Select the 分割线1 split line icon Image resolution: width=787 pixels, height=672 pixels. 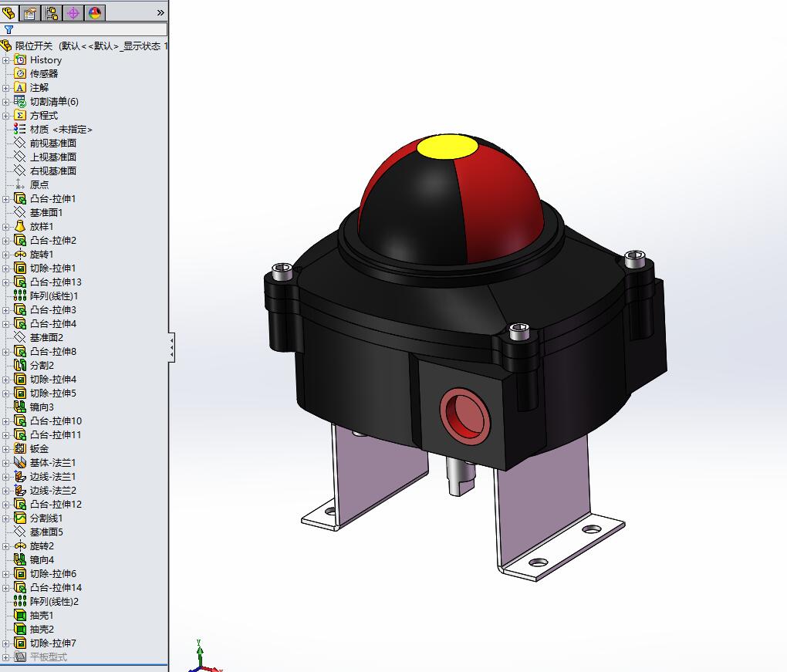[x=20, y=518]
